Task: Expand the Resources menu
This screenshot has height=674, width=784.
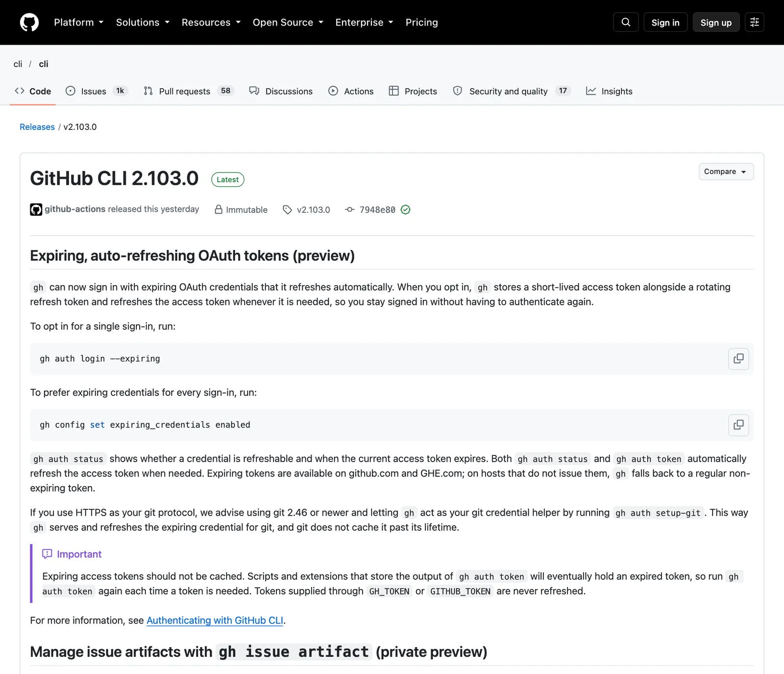Action: (x=211, y=23)
